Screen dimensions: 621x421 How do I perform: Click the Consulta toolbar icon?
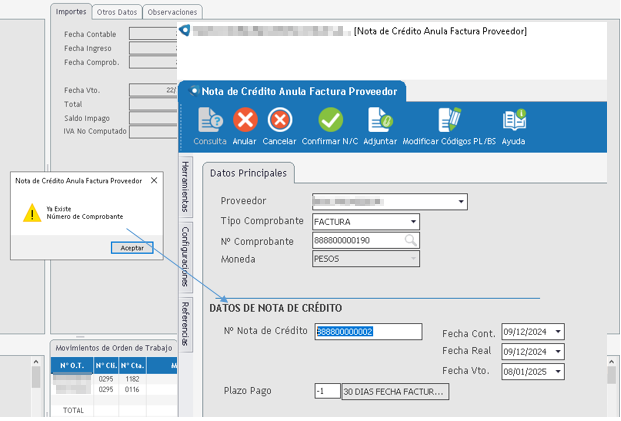(x=210, y=121)
